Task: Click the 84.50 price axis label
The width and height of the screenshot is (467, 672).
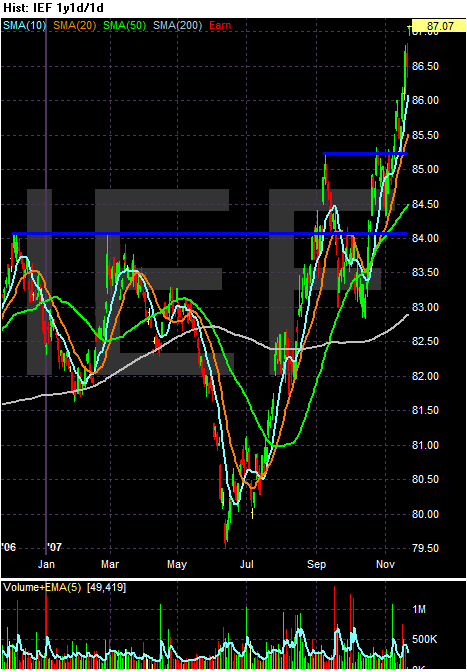Action: coord(425,204)
